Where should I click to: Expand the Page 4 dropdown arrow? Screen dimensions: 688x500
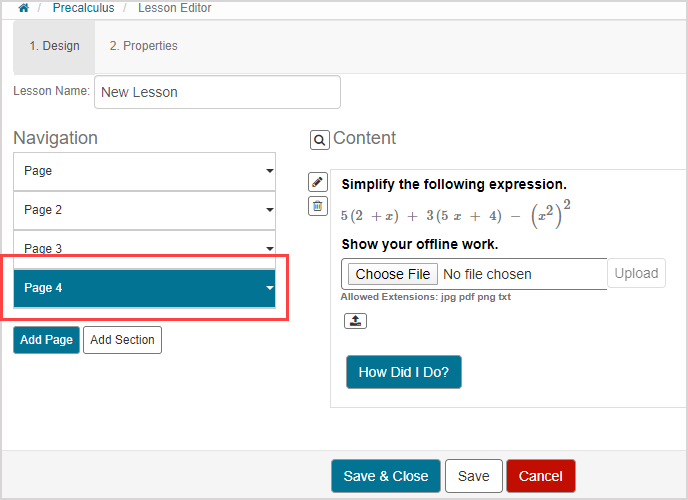pyautogui.click(x=270, y=288)
